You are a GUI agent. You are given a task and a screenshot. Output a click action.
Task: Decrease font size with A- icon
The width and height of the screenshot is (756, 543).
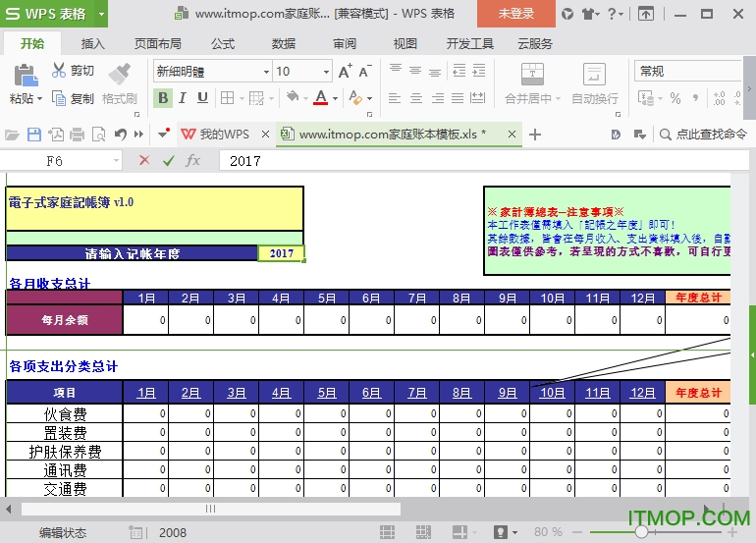[x=365, y=72]
